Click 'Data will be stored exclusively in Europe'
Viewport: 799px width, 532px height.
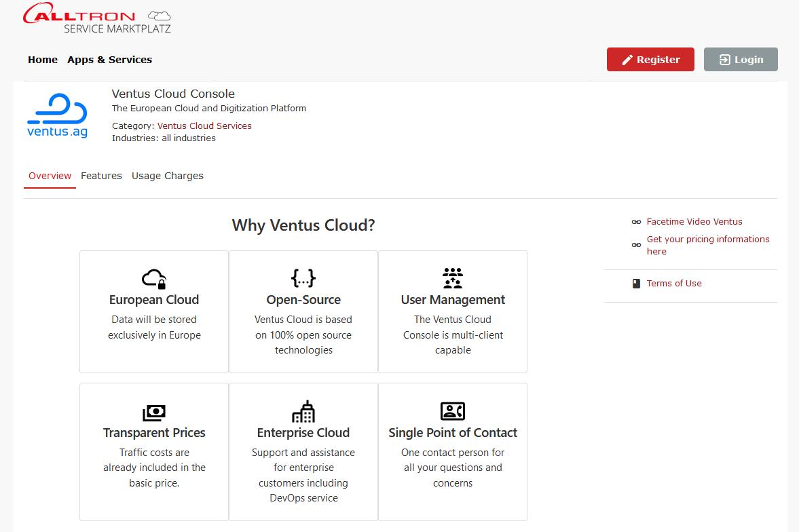point(154,327)
